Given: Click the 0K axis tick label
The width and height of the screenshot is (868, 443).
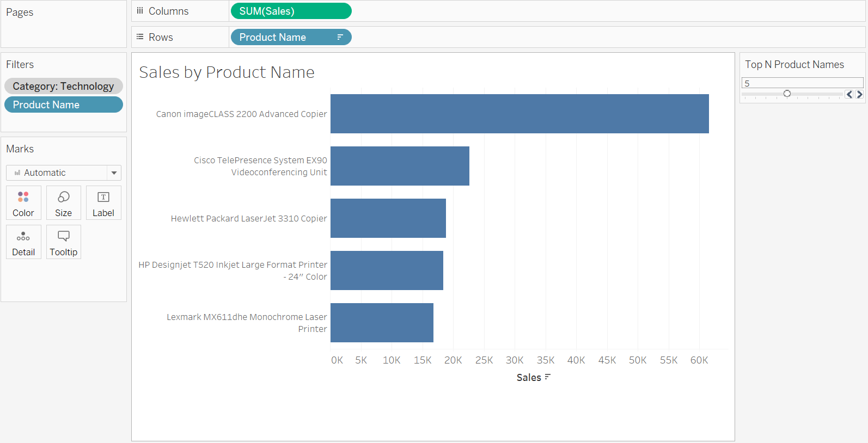Looking at the screenshot, I should tap(337, 360).
